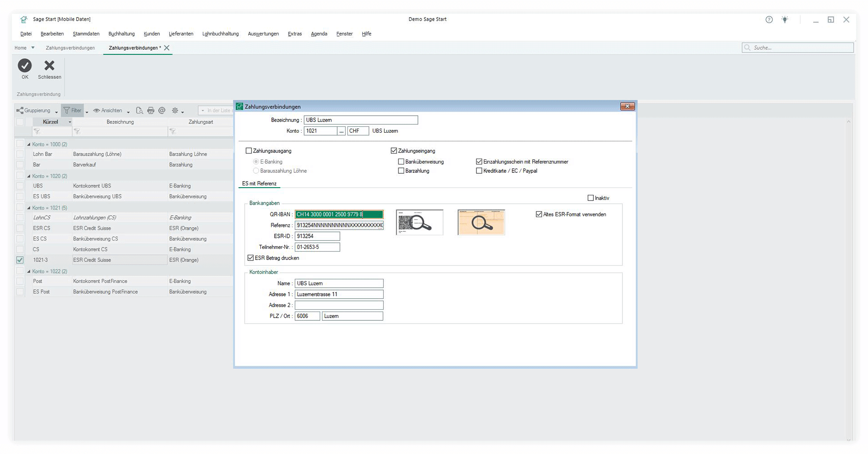The height and width of the screenshot is (454, 868).
Task: Enable the Barzahlung checkbox
Action: (401, 171)
